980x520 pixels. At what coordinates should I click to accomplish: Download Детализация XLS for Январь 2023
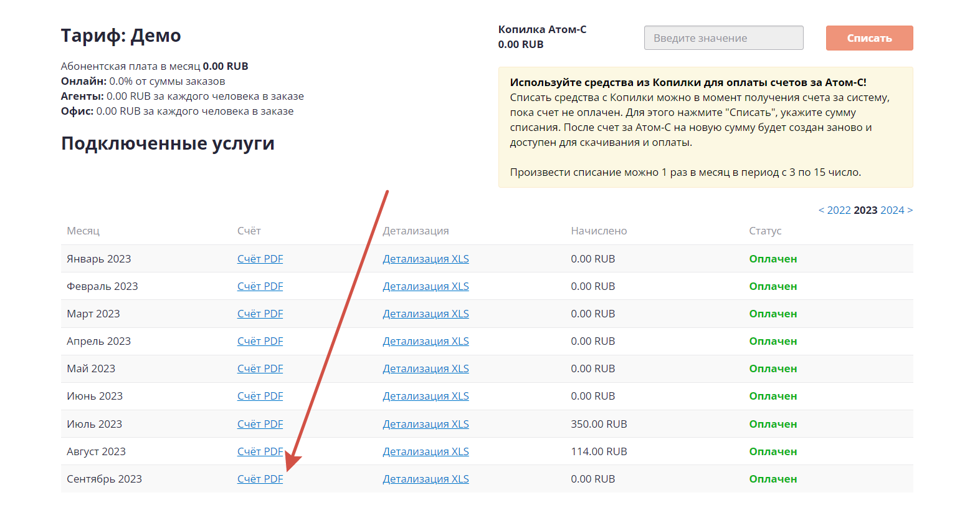click(x=426, y=259)
